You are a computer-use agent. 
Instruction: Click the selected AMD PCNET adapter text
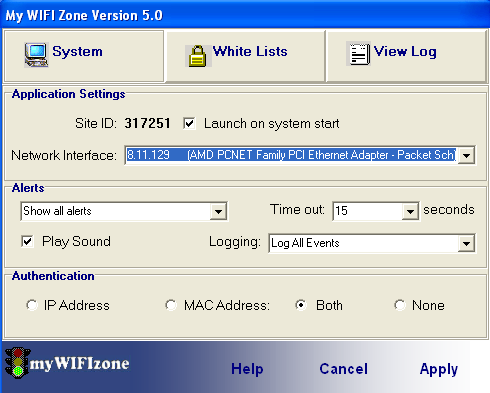point(291,155)
